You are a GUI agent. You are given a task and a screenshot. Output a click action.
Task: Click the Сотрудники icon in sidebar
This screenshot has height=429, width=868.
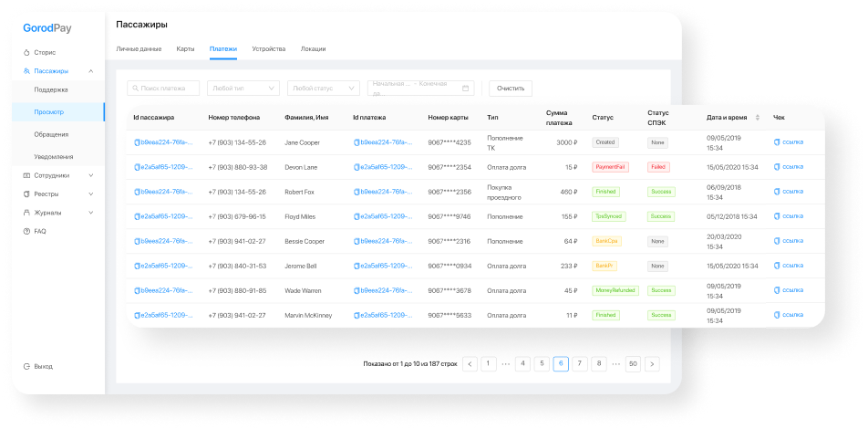[26, 175]
